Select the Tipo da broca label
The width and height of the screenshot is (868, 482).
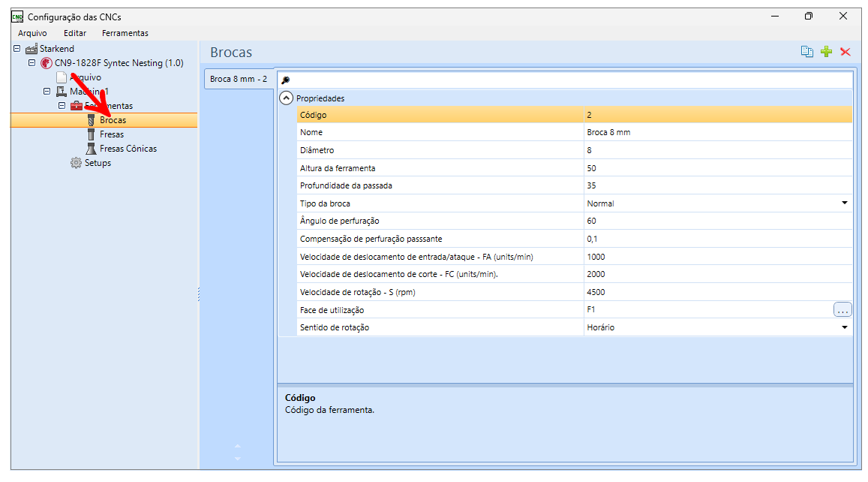[x=325, y=203]
